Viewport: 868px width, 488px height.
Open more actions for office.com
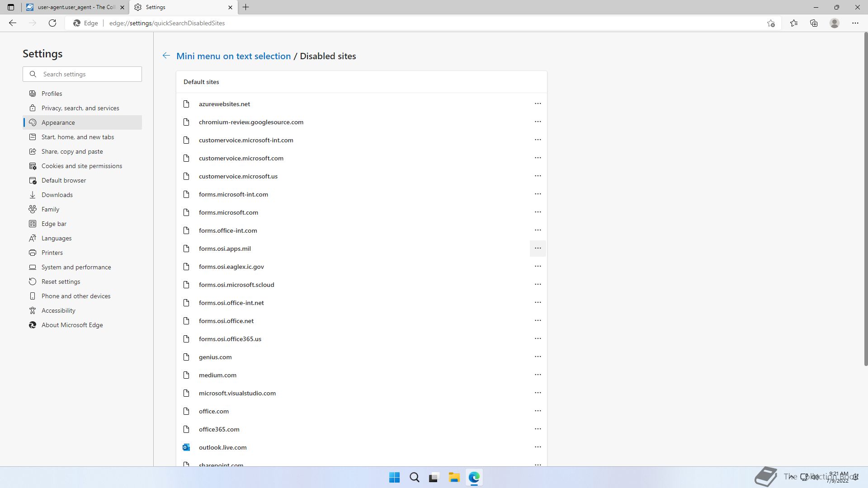point(538,411)
